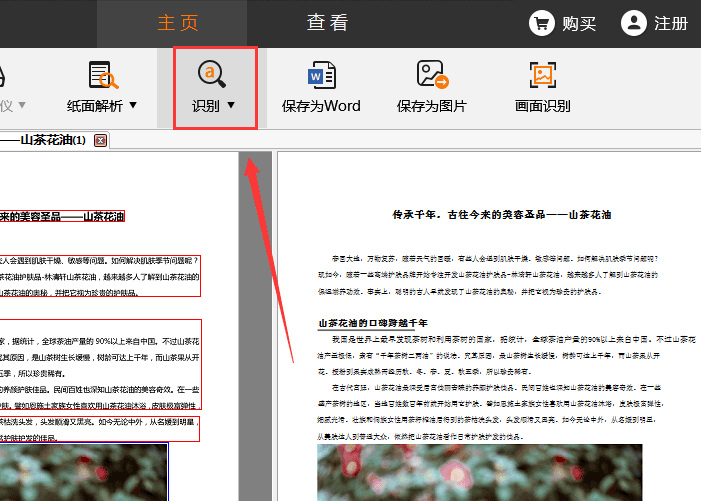Screen dimensions: 701x501
Task: Click the 保存为图片 label
Action: (x=431, y=106)
